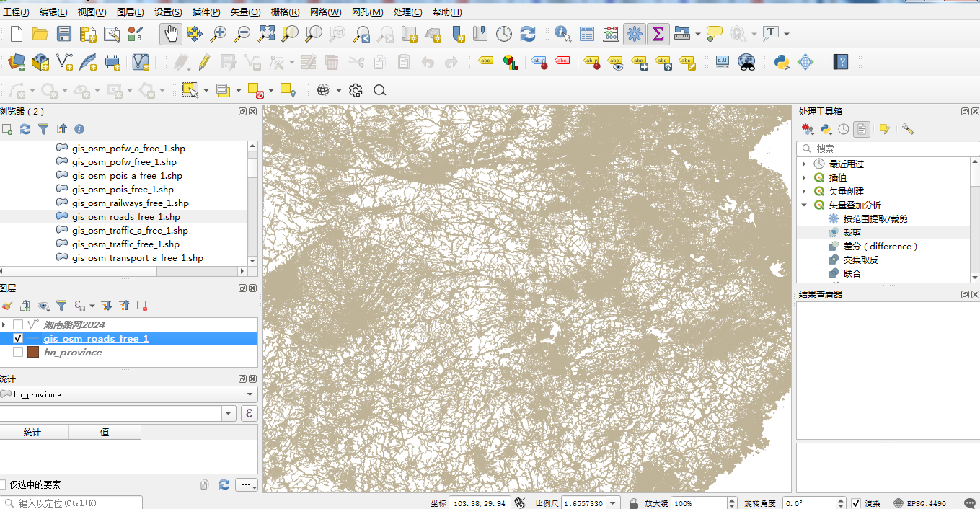This screenshot has height=509, width=980.
Task: Click the 旋转角度 rotation value field
Action: 810,503
